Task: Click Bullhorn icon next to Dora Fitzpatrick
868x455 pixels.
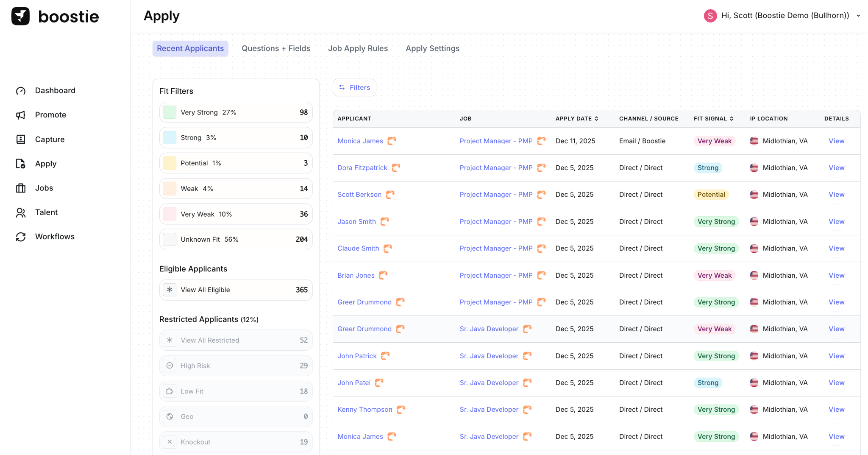Action: point(396,168)
